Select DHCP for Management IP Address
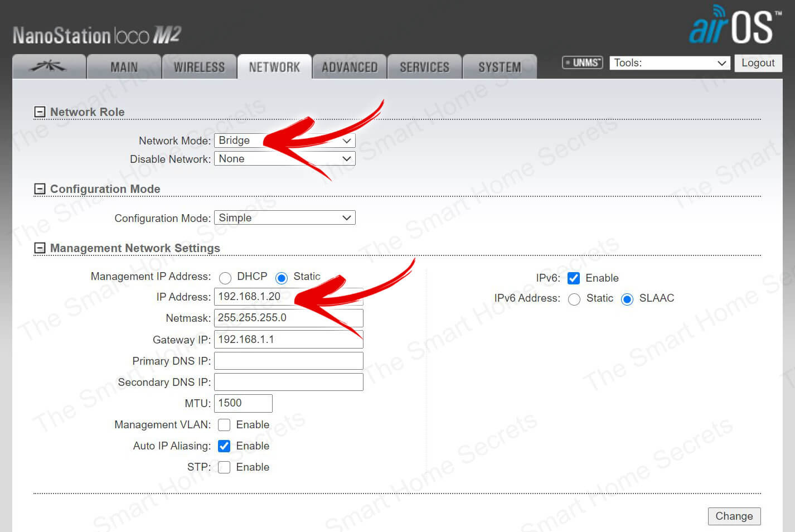795x532 pixels. [225, 278]
